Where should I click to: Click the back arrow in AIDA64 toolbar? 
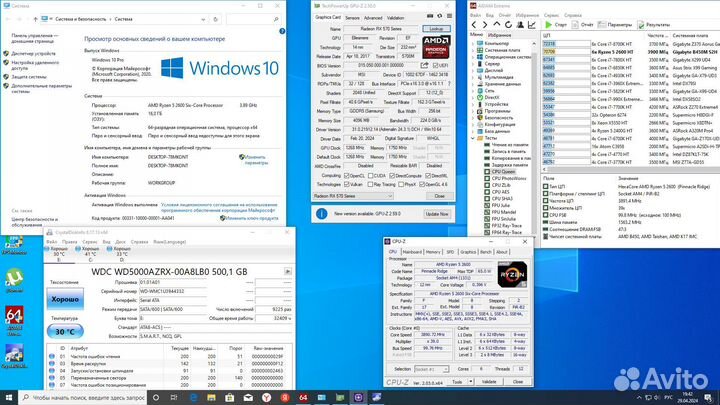pyautogui.click(x=474, y=25)
